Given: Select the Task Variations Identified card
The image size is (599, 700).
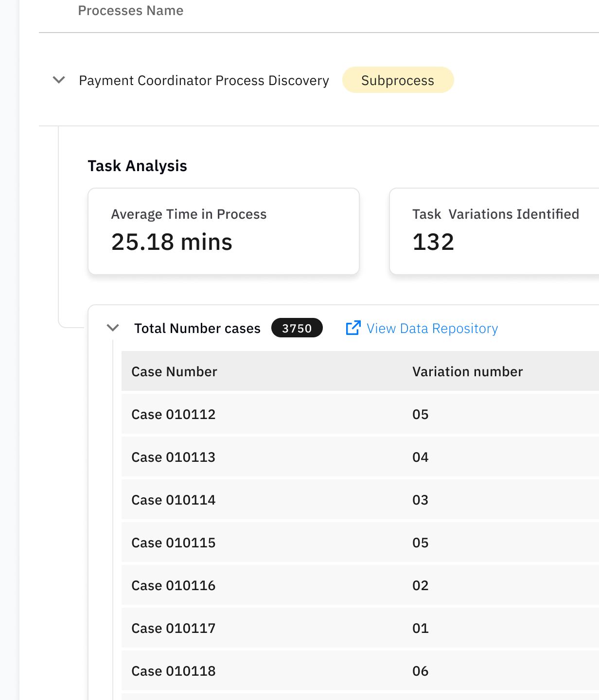Looking at the screenshot, I should (494, 231).
